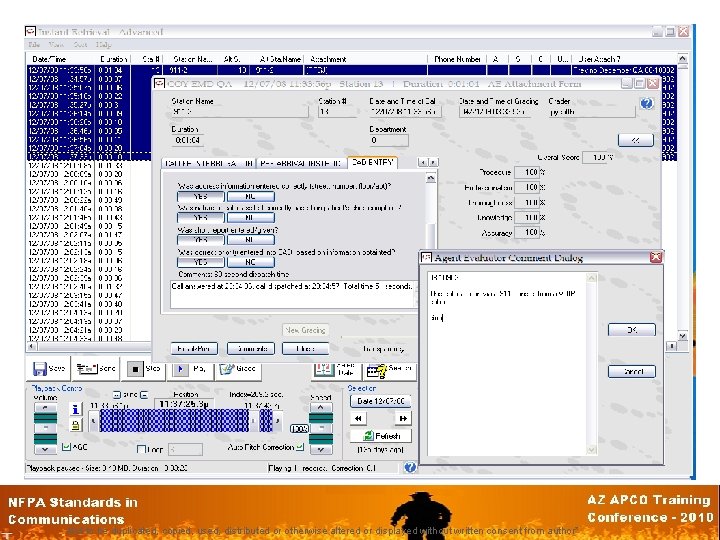Stop playback with the Stop button

[144, 368]
